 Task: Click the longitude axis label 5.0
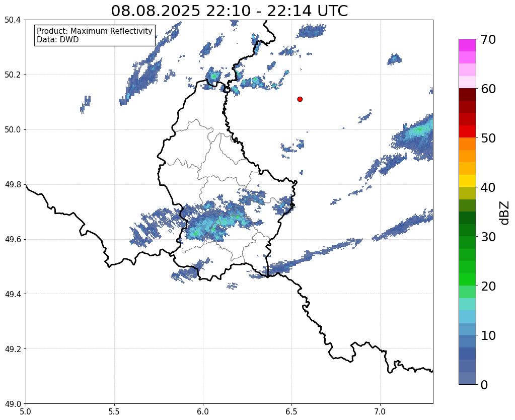pyautogui.click(x=26, y=412)
